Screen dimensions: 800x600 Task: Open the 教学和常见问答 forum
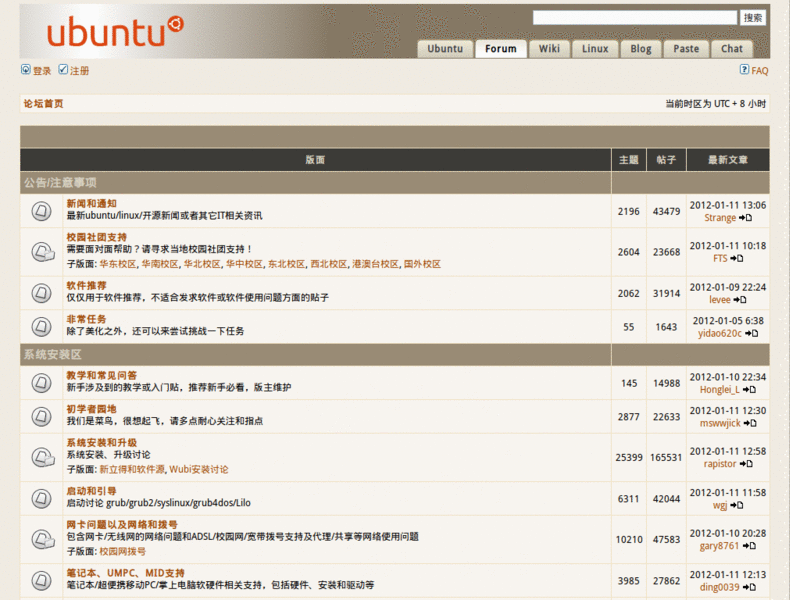[102, 376]
